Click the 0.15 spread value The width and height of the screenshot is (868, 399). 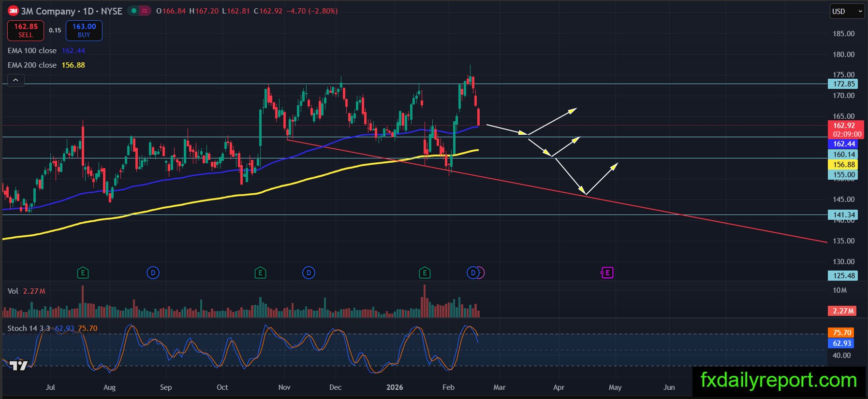coord(55,30)
